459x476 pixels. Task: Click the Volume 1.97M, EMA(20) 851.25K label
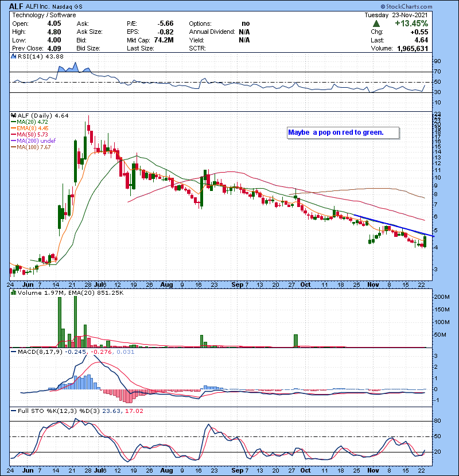71,293
